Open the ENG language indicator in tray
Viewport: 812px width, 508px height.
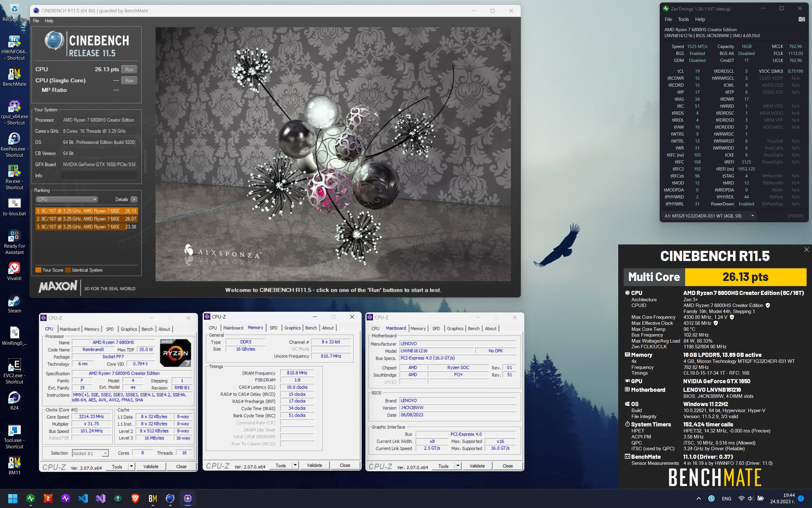point(726,498)
